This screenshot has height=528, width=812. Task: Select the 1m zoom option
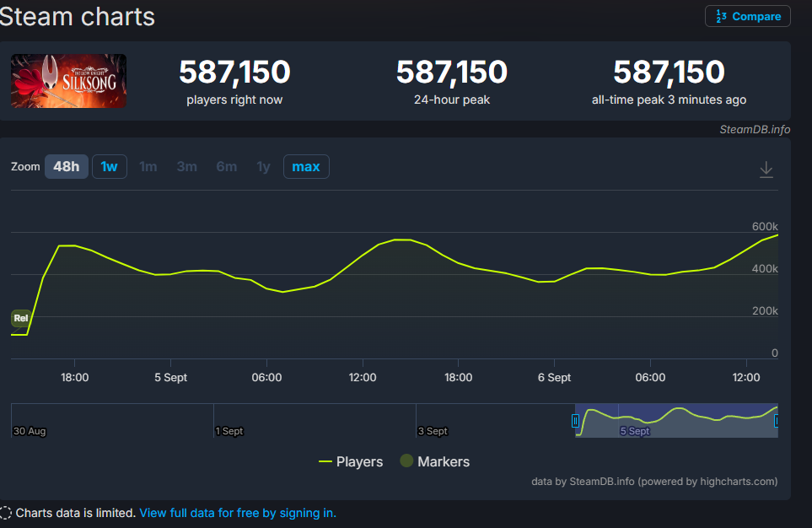click(148, 166)
